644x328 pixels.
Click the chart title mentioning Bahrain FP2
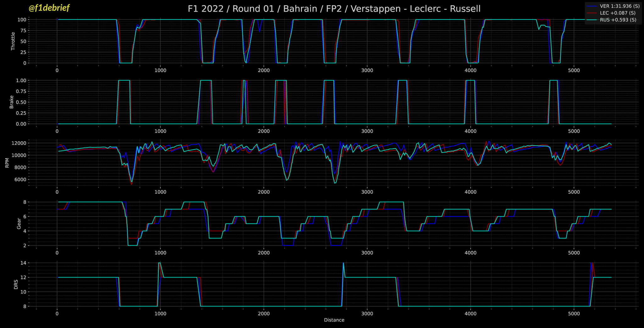(x=334, y=9)
